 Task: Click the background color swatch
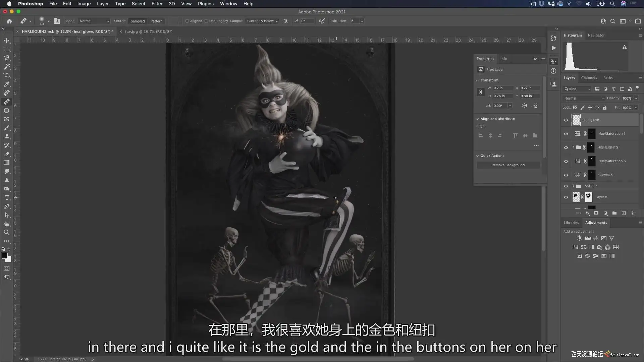[x=9, y=260]
